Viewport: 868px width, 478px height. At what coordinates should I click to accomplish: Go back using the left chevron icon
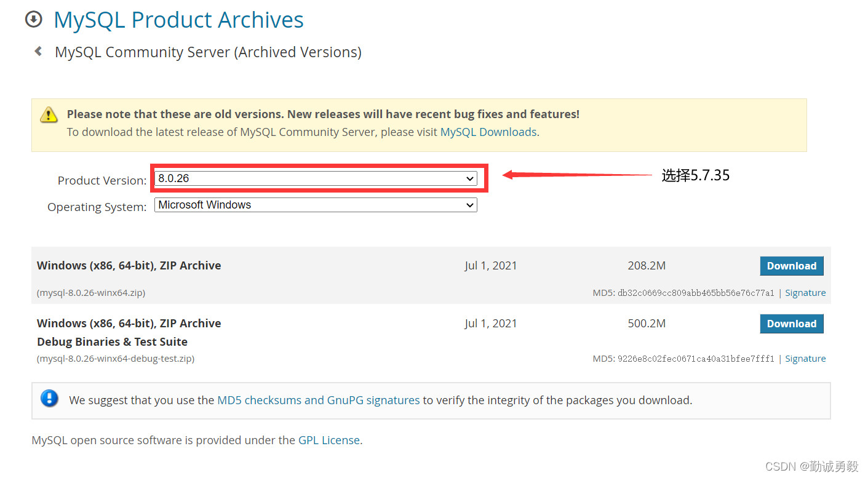click(38, 52)
